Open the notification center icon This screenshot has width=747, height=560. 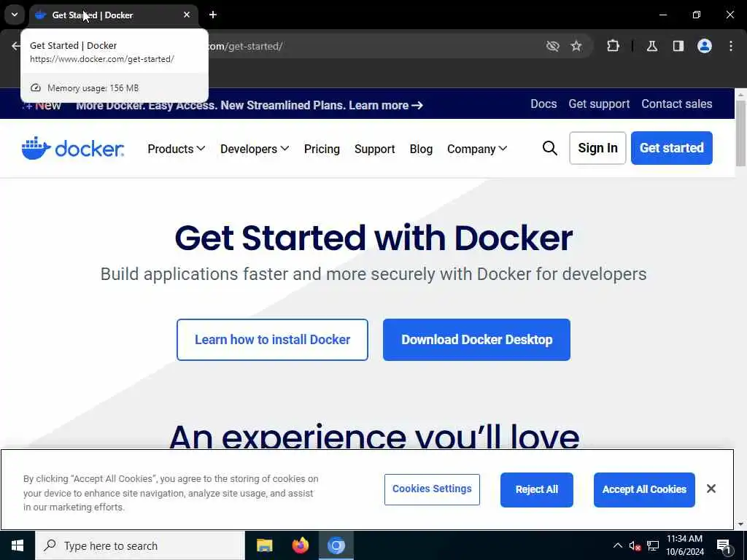coord(724,546)
